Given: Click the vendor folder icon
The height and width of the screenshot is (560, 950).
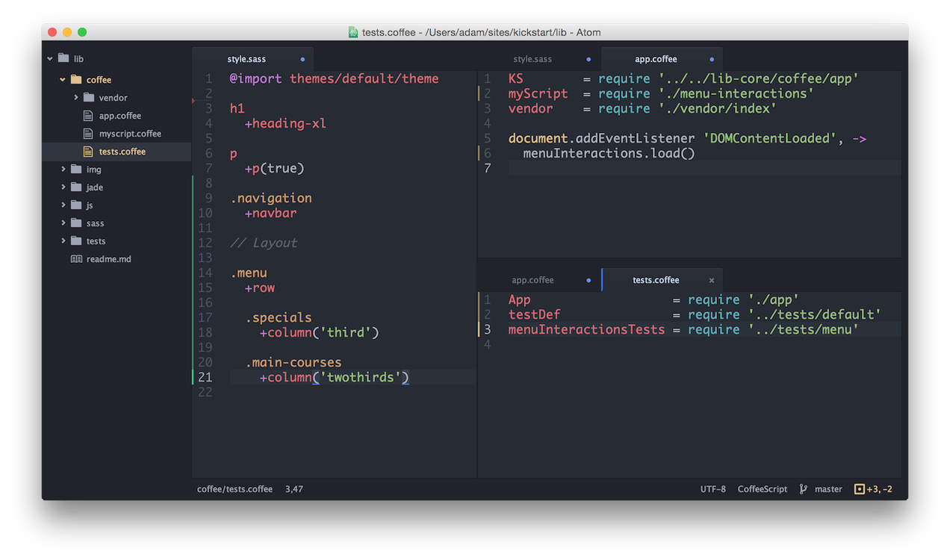Looking at the screenshot, I should point(89,98).
